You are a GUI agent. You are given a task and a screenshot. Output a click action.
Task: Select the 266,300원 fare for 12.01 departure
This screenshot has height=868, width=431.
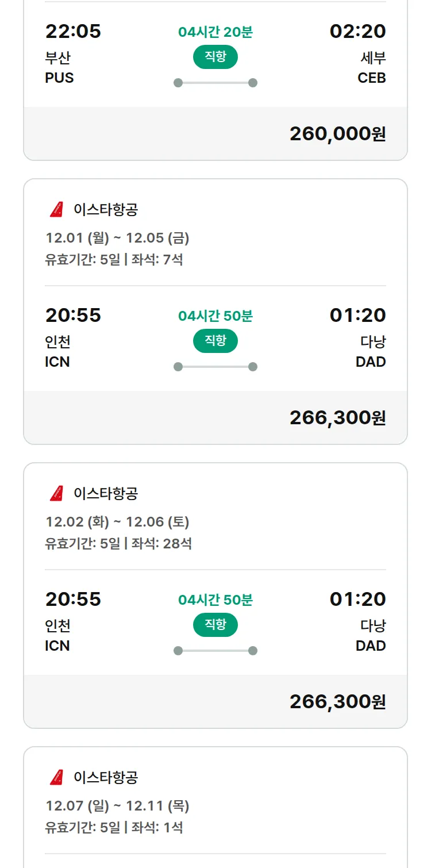(337, 418)
